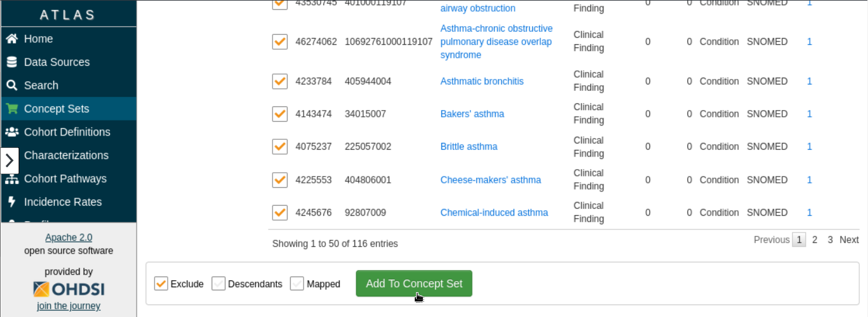868x317 pixels.
Task: Deselect the Brittle asthma row checkbox
Action: (280, 147)
